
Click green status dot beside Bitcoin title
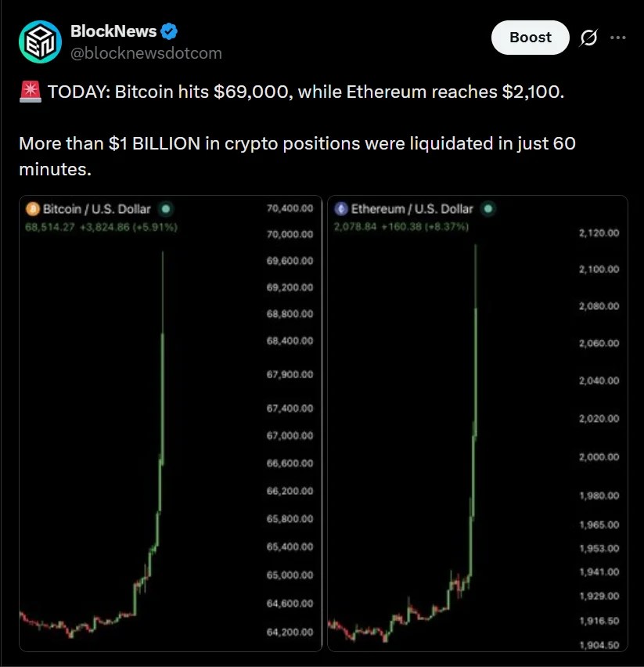point(166,209)
